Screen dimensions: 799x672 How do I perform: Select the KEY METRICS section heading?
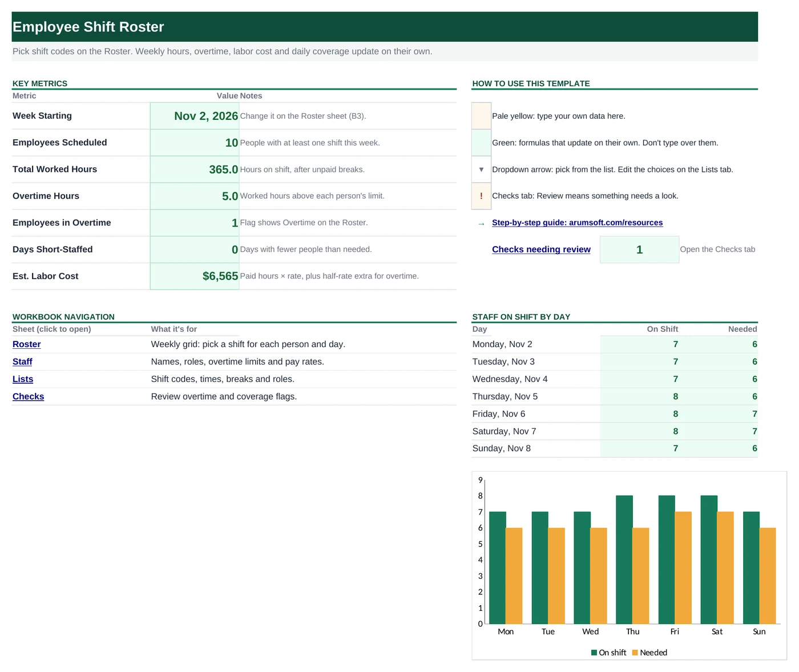point(40,83)
